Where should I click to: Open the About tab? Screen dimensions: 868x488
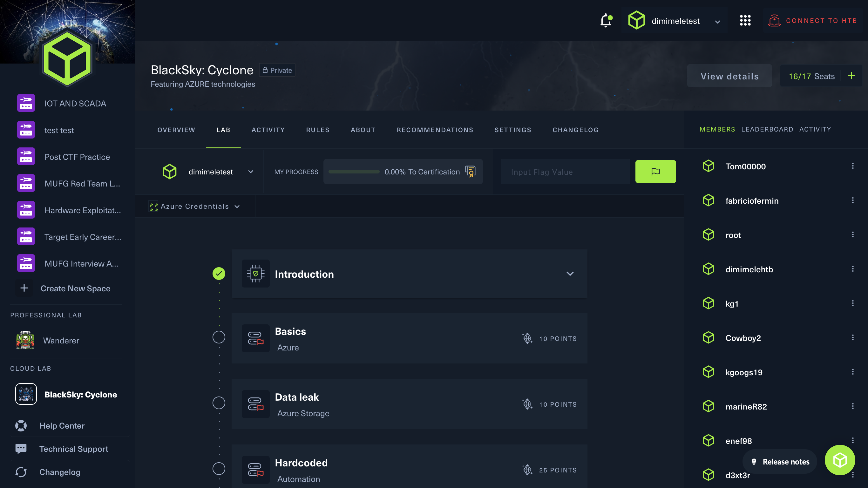(363, 130)
